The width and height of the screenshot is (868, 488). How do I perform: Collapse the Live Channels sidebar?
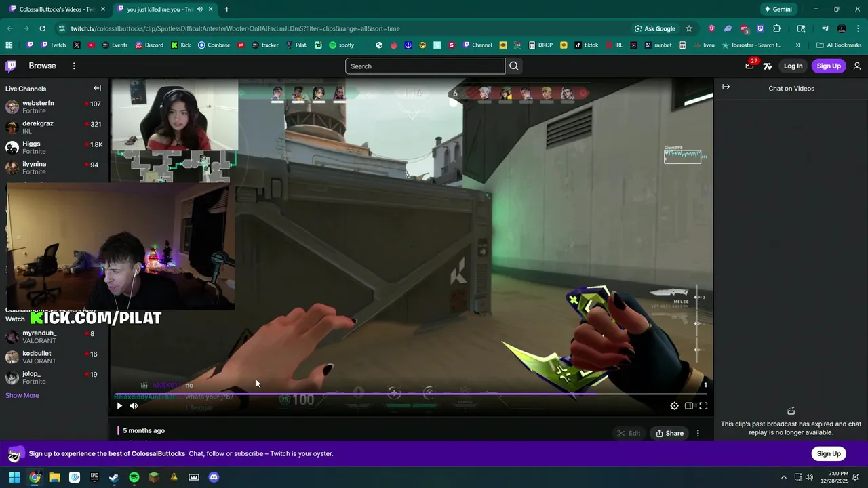pos(97,88)
